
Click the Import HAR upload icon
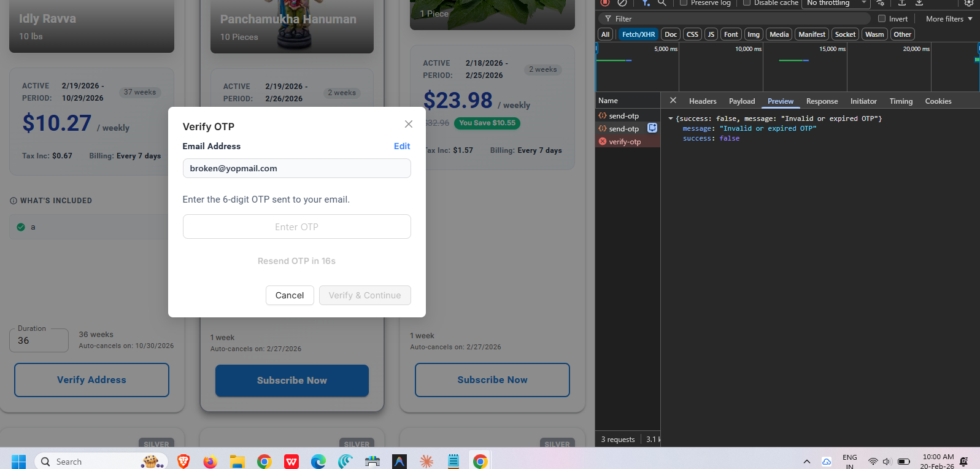tap(902, 2)
